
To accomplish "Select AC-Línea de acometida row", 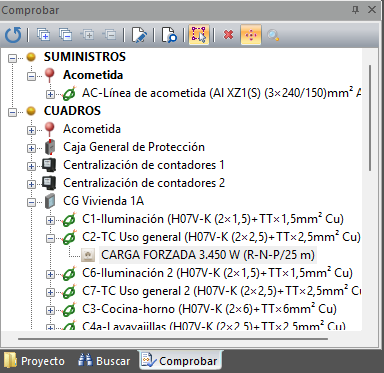I will click(x=221, y=93).
